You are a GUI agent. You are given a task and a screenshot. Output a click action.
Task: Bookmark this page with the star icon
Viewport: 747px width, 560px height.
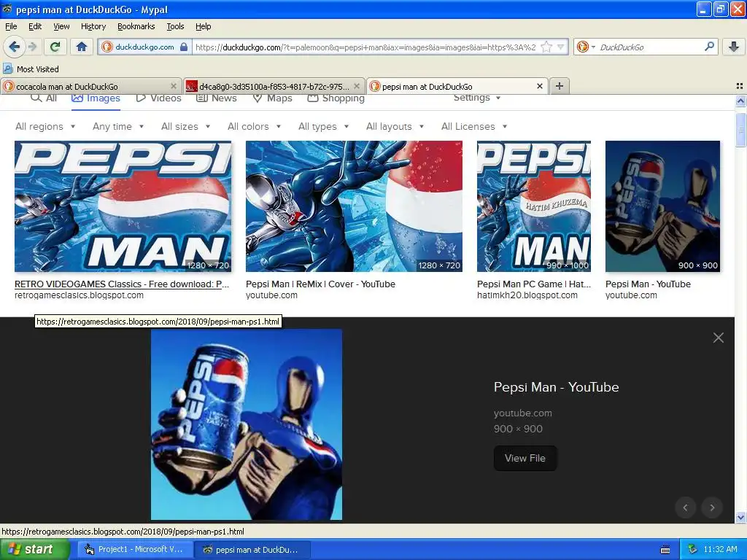(546, 47)
